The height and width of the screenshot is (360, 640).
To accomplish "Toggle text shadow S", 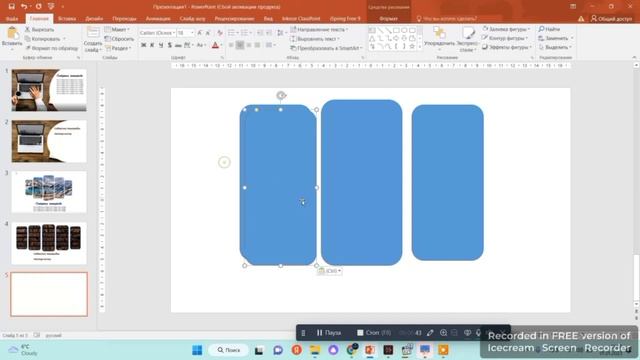I will pos(169,45).
